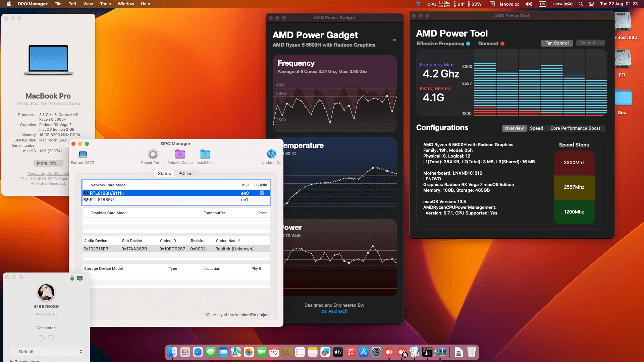Open Photos from the dock

[x=249, y=352]
